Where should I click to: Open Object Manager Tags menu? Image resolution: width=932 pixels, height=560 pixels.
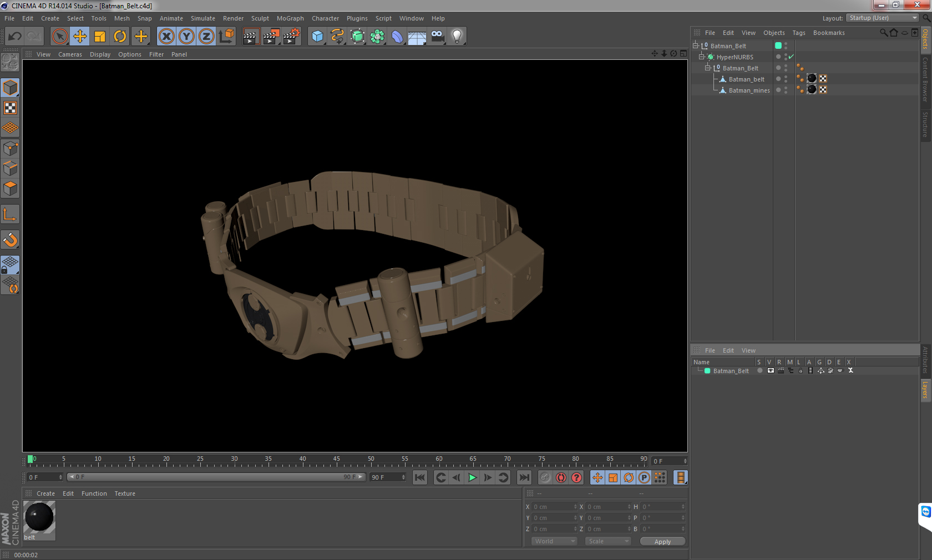[x=799, y=33]
